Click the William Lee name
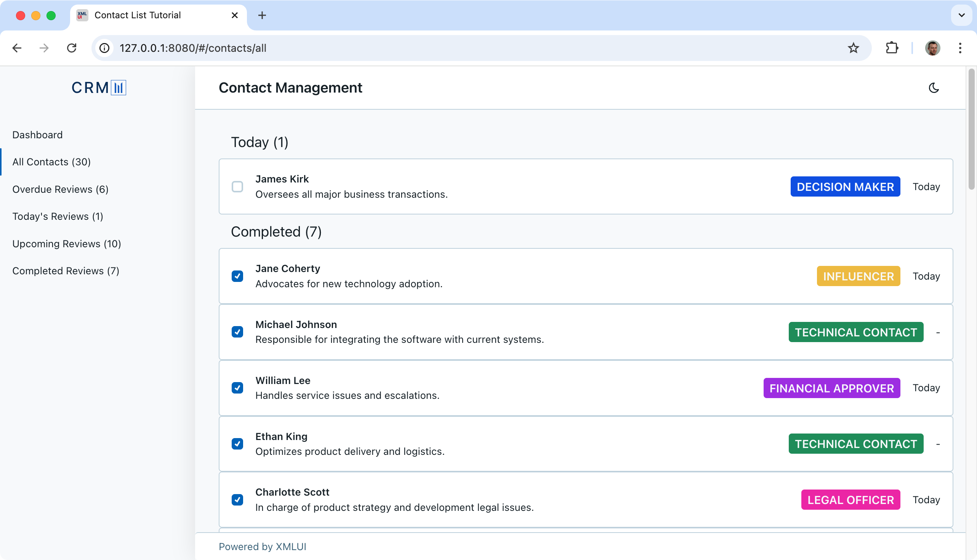977x560 pixels. coord(283,381)
